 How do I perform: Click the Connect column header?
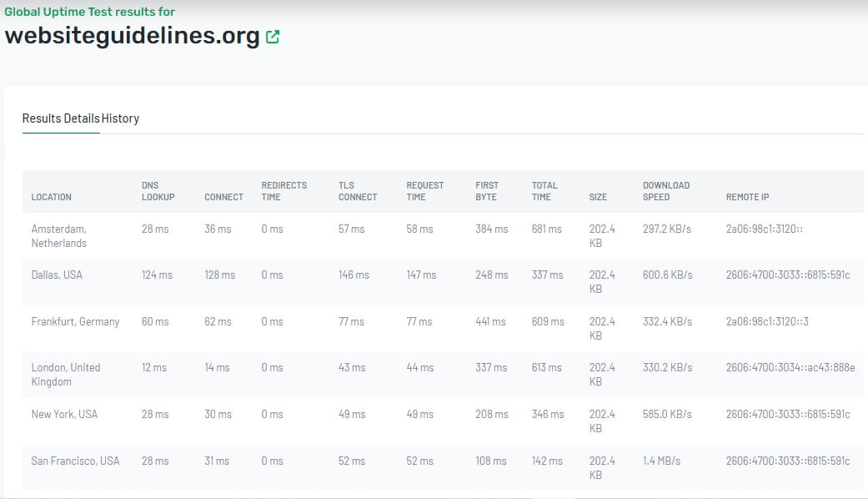(x=223, y=197)
